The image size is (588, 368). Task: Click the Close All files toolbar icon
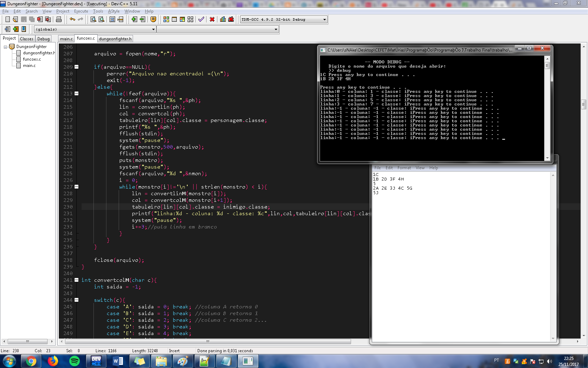(48, 19)
